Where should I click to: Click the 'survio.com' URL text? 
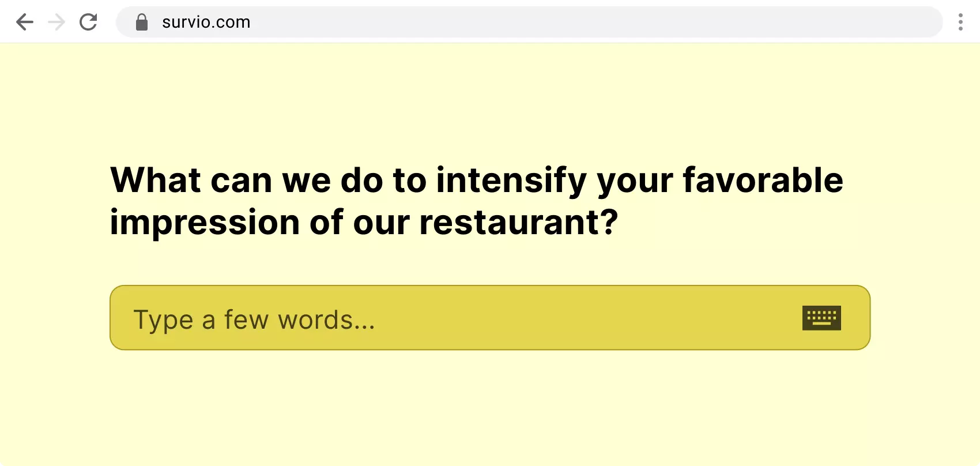tap(206, 22)
